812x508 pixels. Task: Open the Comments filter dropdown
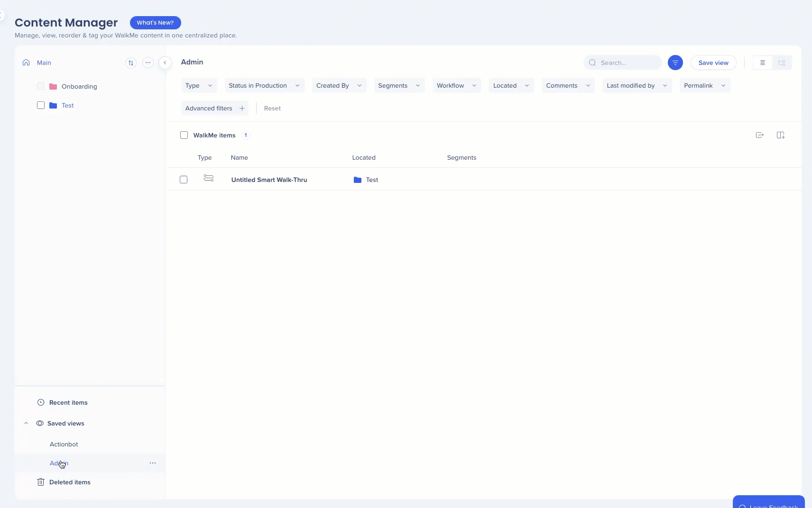click(x=568, y=85)
